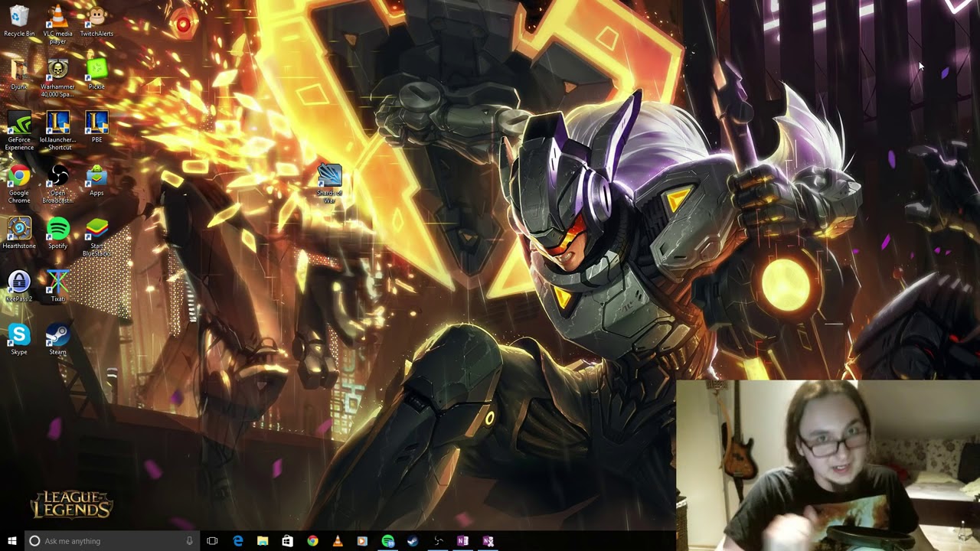Select the Shards of War desktop icon
This screenshot has width=980, height=551.
click(x=329, y=183)
